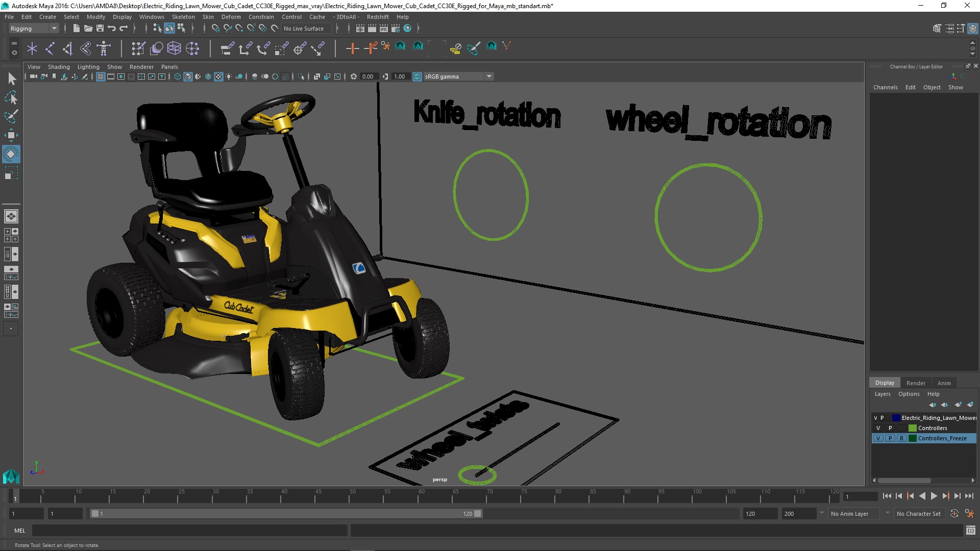The width and height of the screenshot is (980, 551).
Task: Click the move layer up icon
Action: click(x=933, y=405)
